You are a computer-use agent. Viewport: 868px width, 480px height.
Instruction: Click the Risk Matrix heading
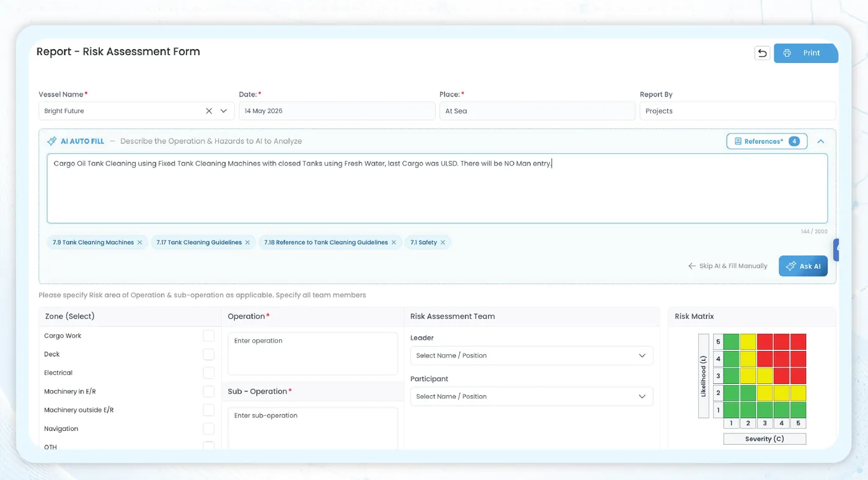(694, 316)
